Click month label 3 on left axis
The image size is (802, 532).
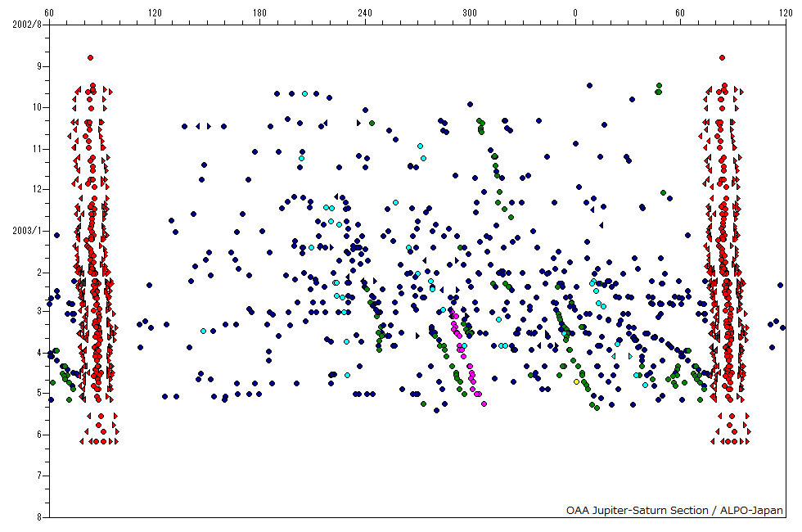(x=39, y=310)
